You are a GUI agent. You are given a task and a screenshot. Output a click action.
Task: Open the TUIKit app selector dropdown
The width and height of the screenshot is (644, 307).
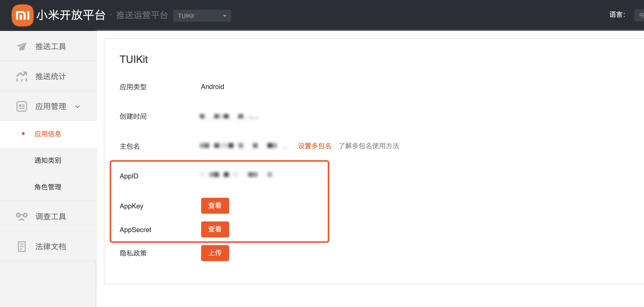point(202,16)
